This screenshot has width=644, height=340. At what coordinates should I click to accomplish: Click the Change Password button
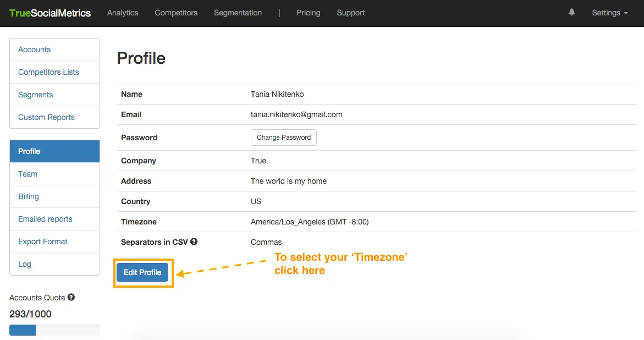[283, 138]
